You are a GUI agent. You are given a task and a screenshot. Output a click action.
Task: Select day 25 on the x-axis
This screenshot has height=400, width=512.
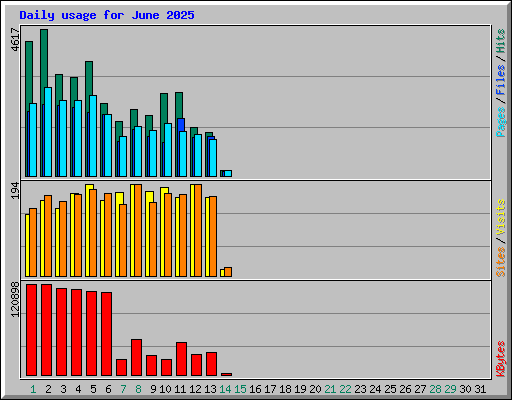(x=390, y=389)
